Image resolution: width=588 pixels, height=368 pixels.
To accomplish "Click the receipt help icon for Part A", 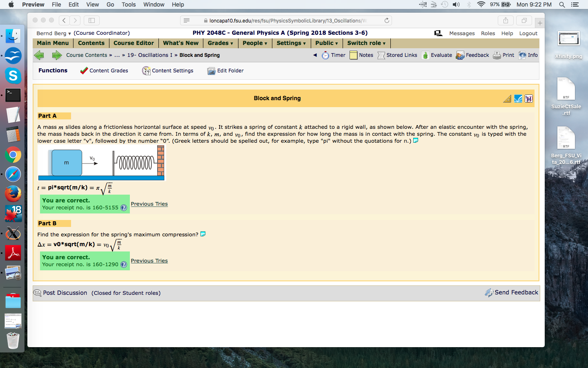I will 124,208.
